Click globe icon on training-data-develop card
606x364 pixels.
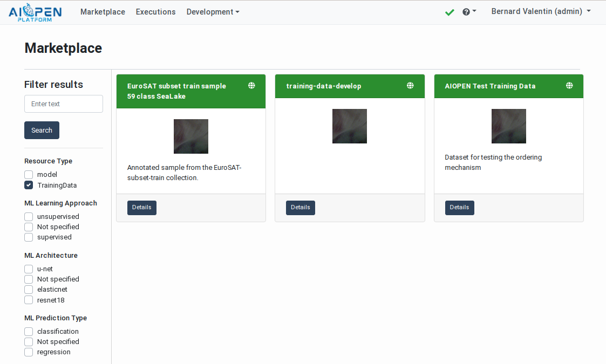[410, 86]
